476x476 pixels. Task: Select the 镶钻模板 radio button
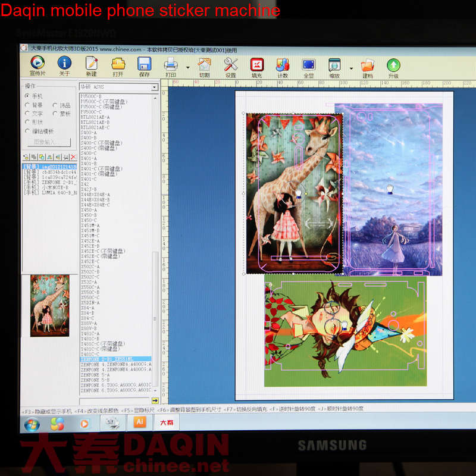pyautogui.click(x=27, y=131)
